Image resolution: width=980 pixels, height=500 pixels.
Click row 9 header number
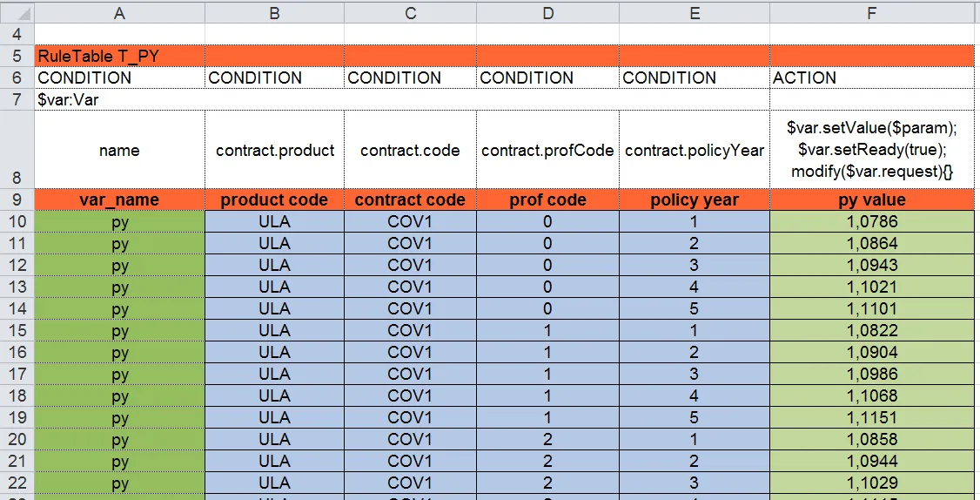[x=17, y=199]
